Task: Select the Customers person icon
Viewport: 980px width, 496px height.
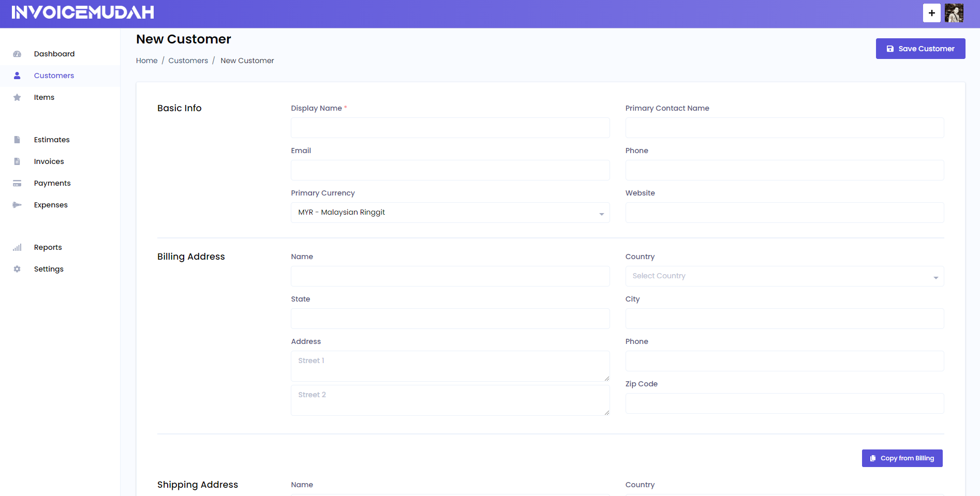Action: 17,75
